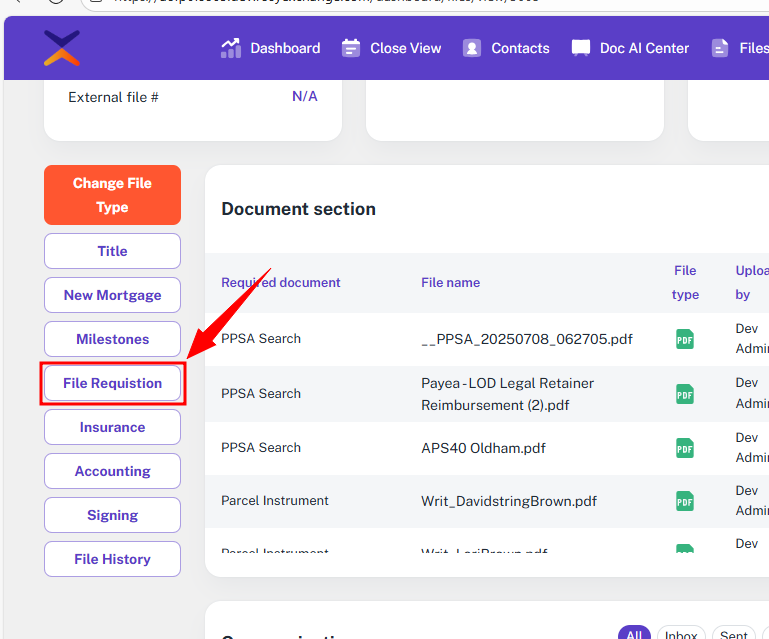
Task: Open the Accounting section
Action: [112, 471]
